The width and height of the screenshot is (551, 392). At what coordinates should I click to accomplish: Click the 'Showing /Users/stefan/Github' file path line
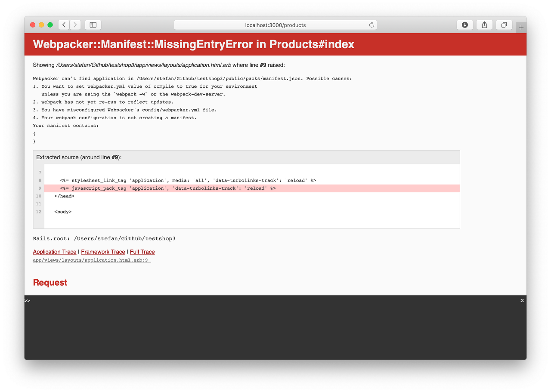pyautogui.click(x=159, y=65)
